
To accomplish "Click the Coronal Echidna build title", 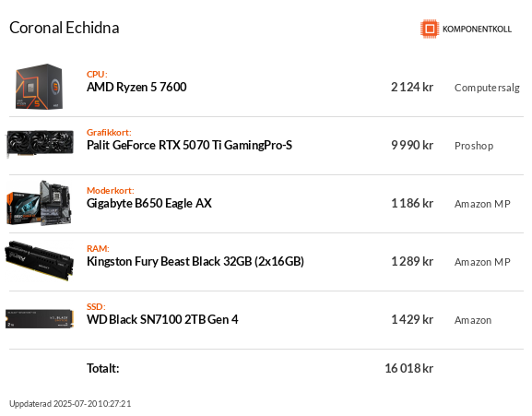I will (65, 28).
